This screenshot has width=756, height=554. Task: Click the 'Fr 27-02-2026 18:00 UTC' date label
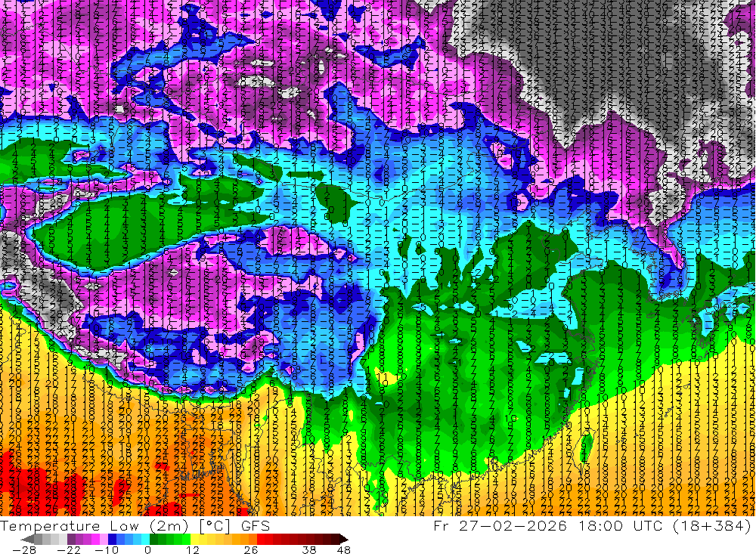click(x=549, y=525)
